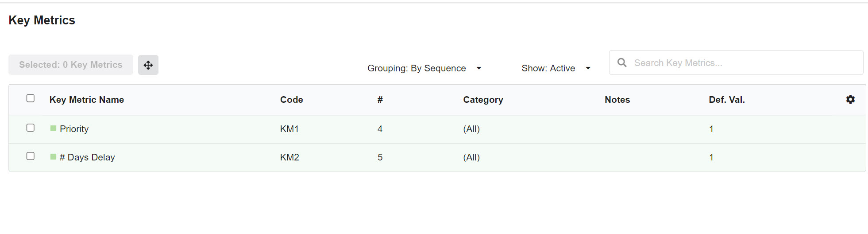This screenshot has width=868, height=234.
Task: Click default value 1 in KM1 row
Action: click(x=711, y=129)
